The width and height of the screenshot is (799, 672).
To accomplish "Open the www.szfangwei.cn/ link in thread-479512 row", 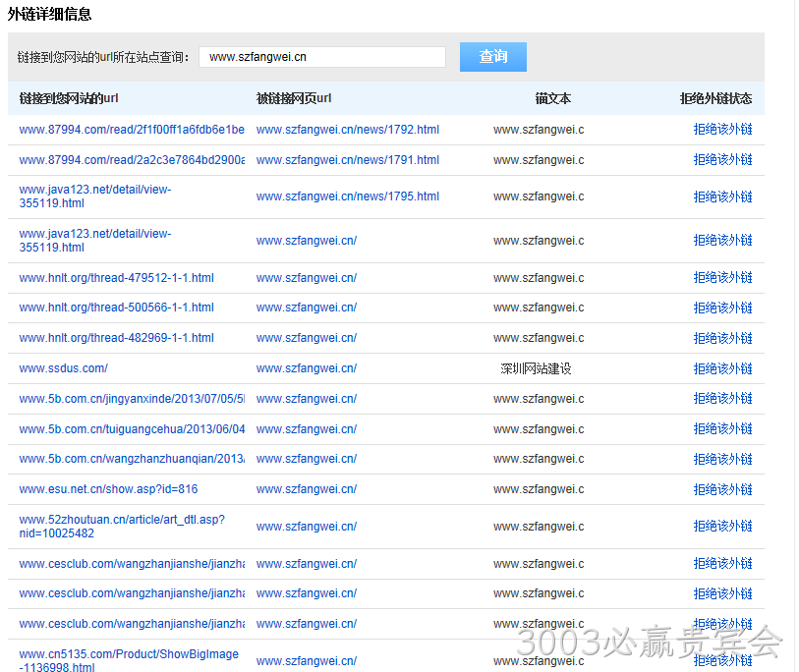I will (x=307, y=278).
